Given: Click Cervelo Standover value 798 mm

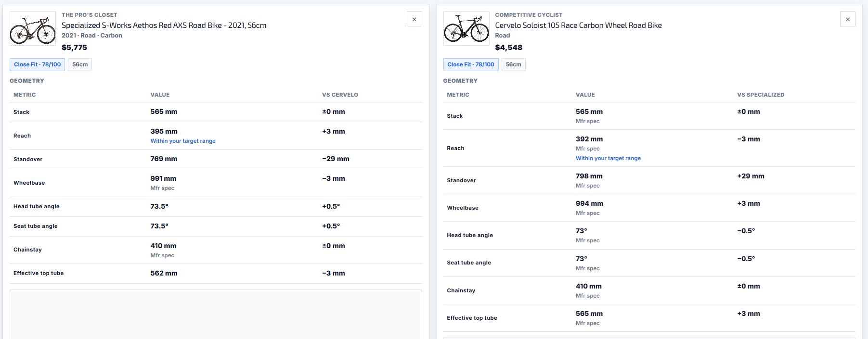Looking at the screenshot, I should (x=589, y=176).
